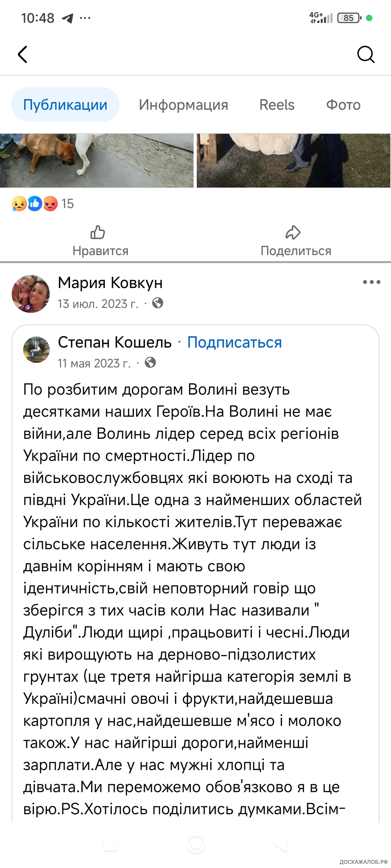This screenshot has height=868, width=391.
Task: Tap Мария Ковкун profile picture
Action: [x=31, y=294]
